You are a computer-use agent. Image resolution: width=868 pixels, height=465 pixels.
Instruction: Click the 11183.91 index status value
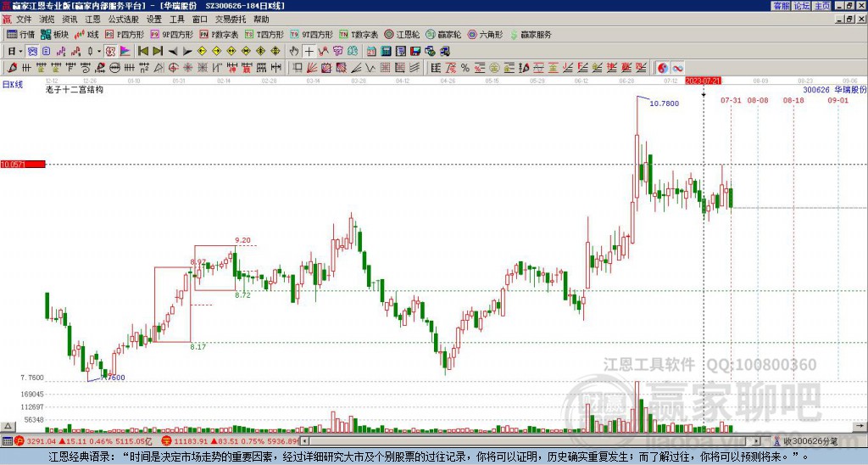[191, 441]
